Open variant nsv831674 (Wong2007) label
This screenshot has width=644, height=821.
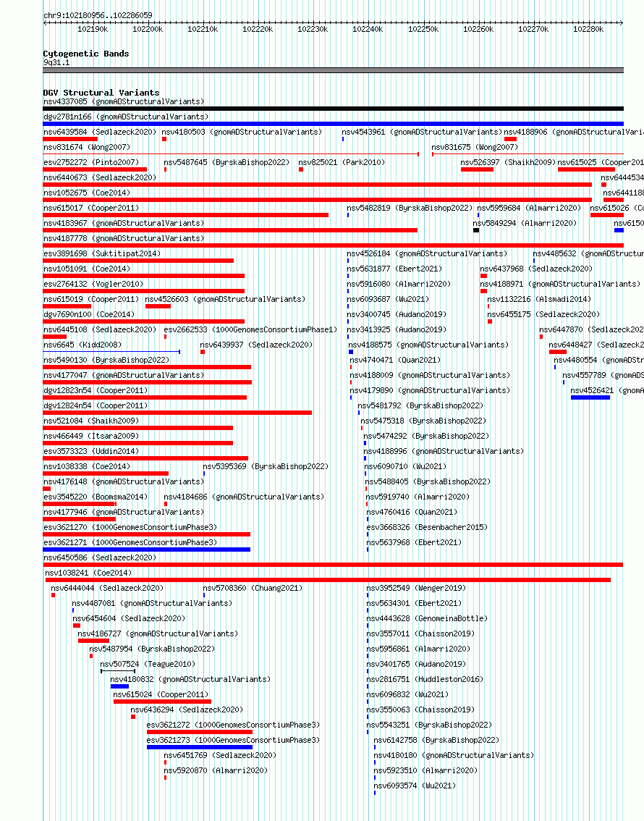click(x=87, y=147)
